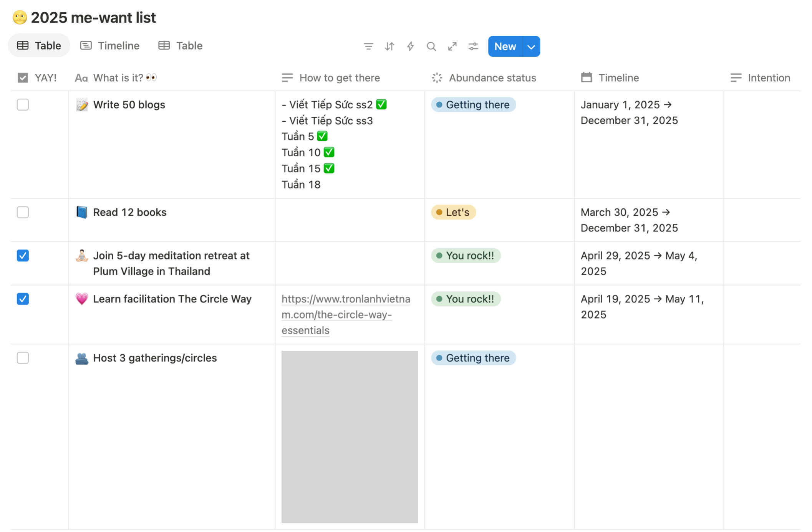Open view settings sliders icon
812x532 pixels.
coord(473,46)
